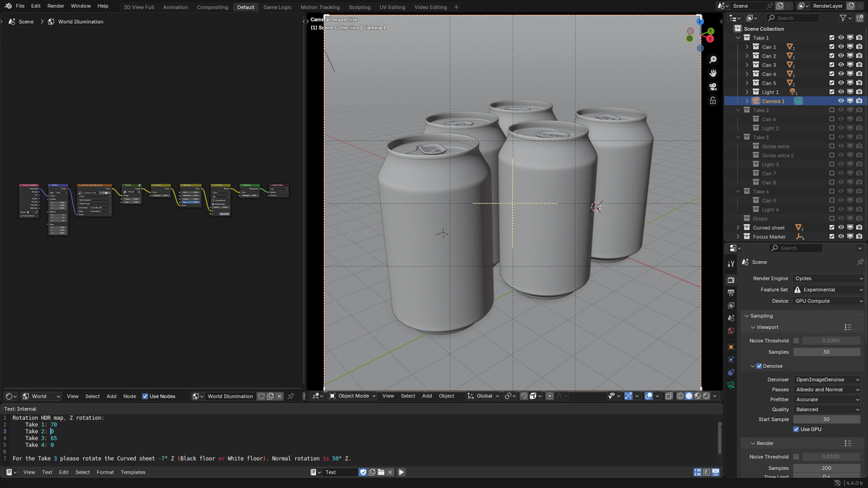
Task: Open the Device dropdown
Action: [828, 301]
